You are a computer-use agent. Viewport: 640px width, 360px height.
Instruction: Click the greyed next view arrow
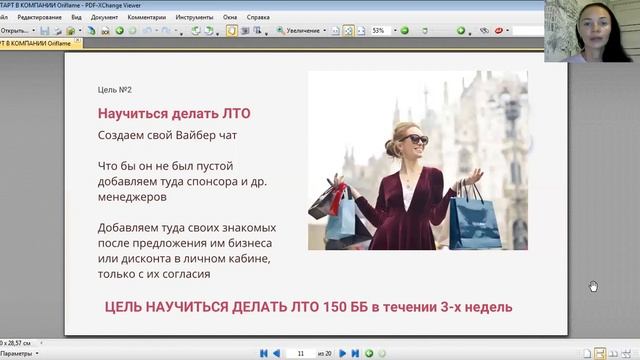[x=133, y=31]
